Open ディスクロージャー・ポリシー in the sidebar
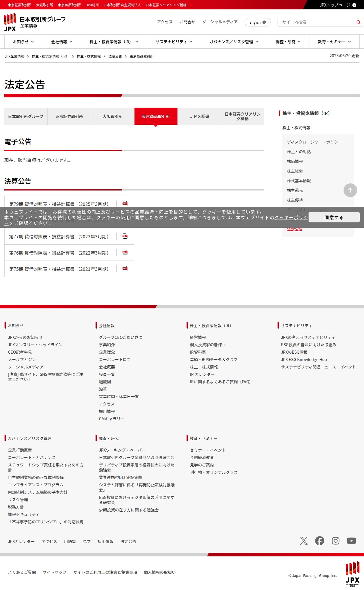 click(x=314, y=142)
